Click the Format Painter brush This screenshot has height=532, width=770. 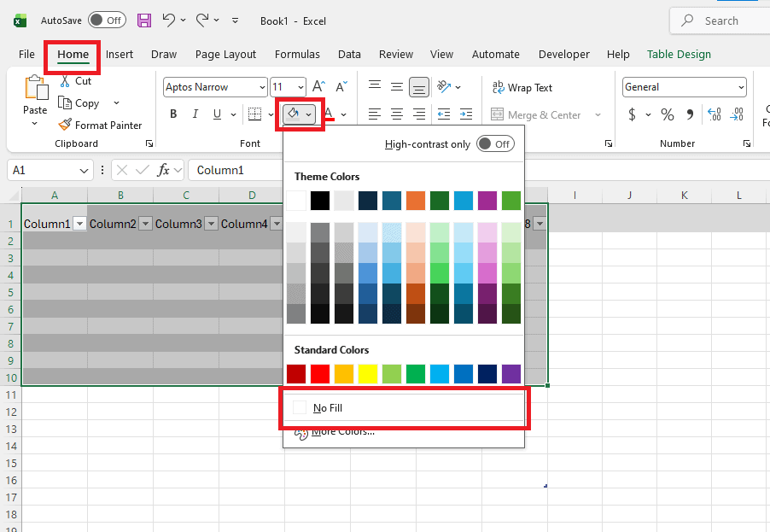pyautogui.click(x=65, y=125)
